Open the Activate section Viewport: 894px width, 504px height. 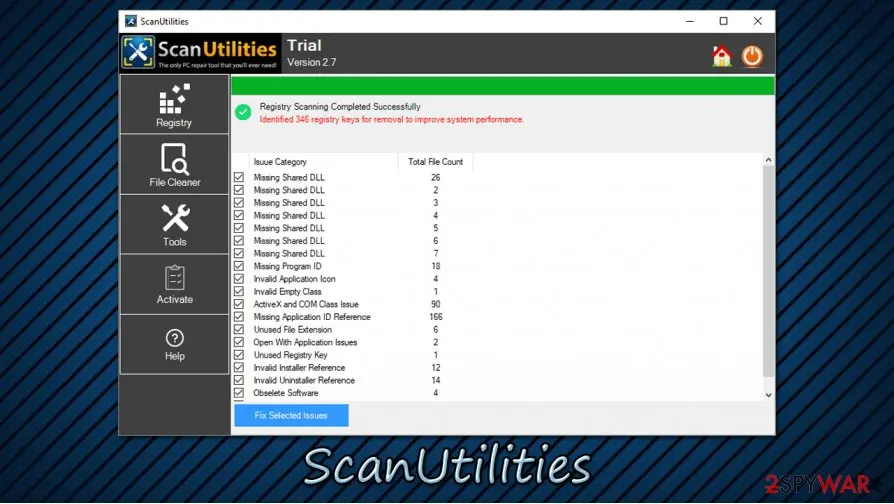click(x=174, y=284)
